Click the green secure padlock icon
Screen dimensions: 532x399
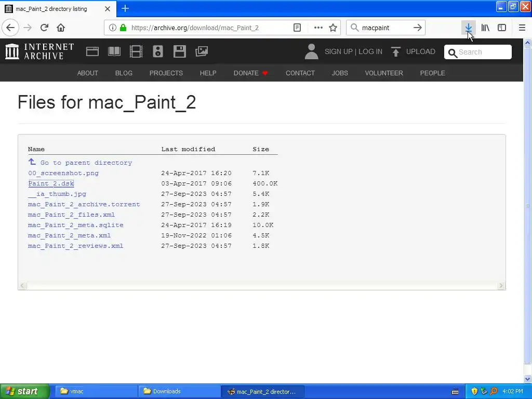click(123, 28)
